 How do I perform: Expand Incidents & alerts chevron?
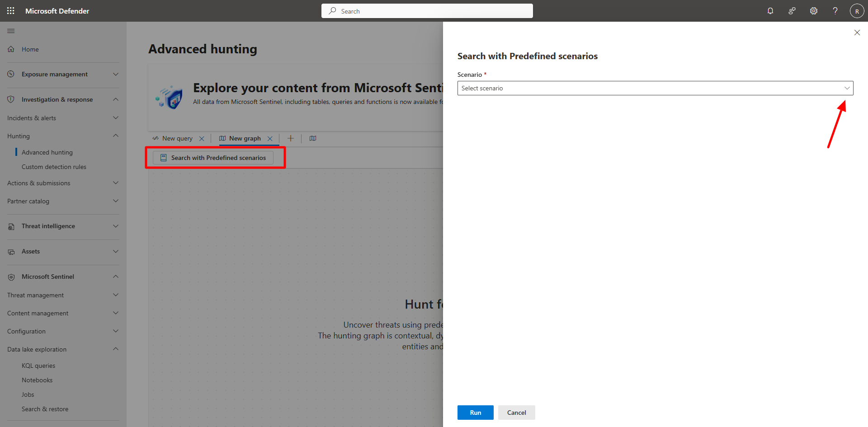(116, 118)
